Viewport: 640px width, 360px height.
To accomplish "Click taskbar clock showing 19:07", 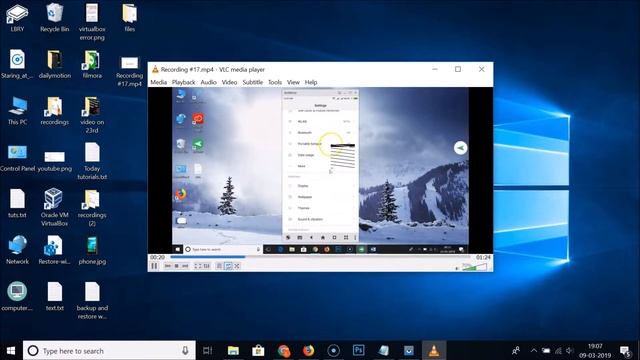I will (x=595, y=351).
